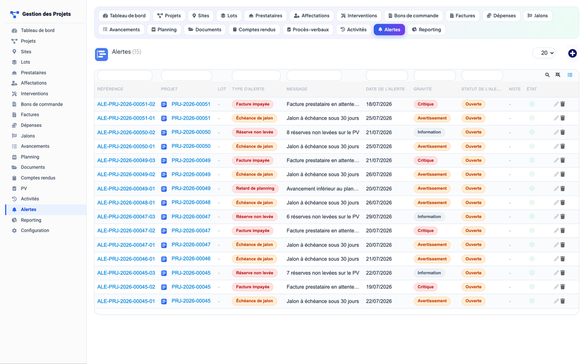
Task: Click the gear icon beside Configuration in sidebar
Action: 14,231
